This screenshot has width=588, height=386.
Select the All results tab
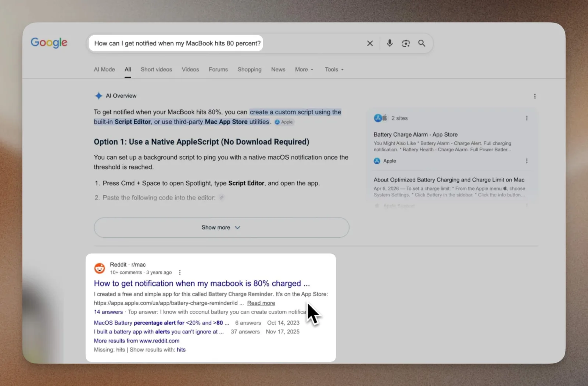coord(128,69)
